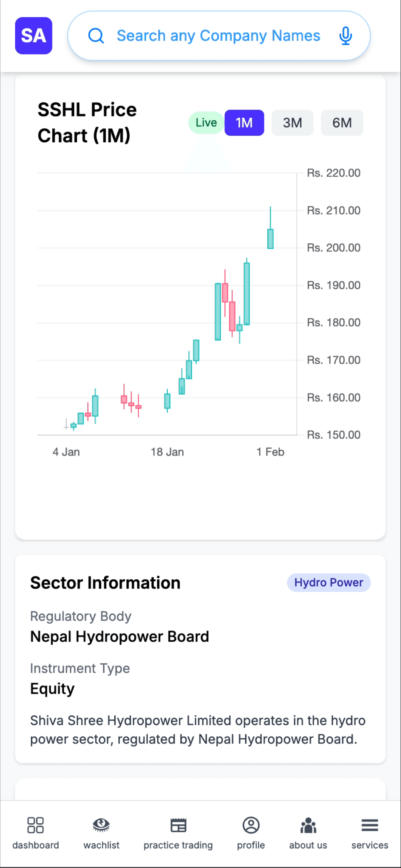Click the SA logo icon

[x=33, y=36]
